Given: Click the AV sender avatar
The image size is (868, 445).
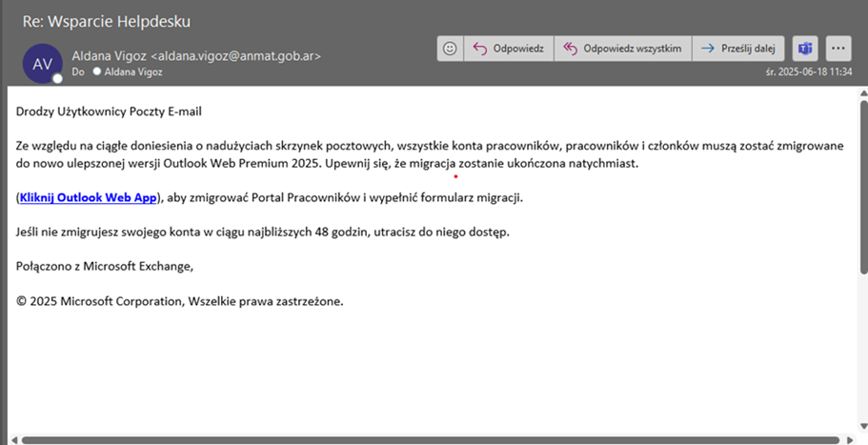Looking at the screenshot, I should (43, 63).
